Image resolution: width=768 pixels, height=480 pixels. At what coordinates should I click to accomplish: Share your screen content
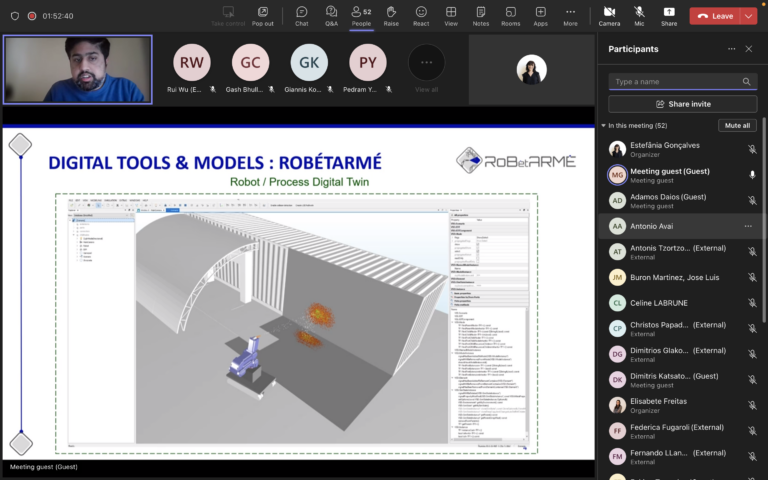(669, 16)
